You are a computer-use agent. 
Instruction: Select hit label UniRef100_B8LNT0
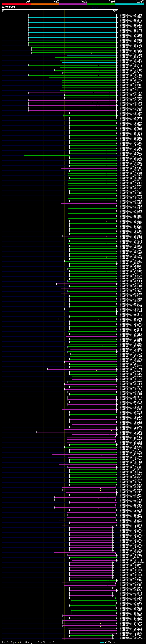click(x=131, y=65)
